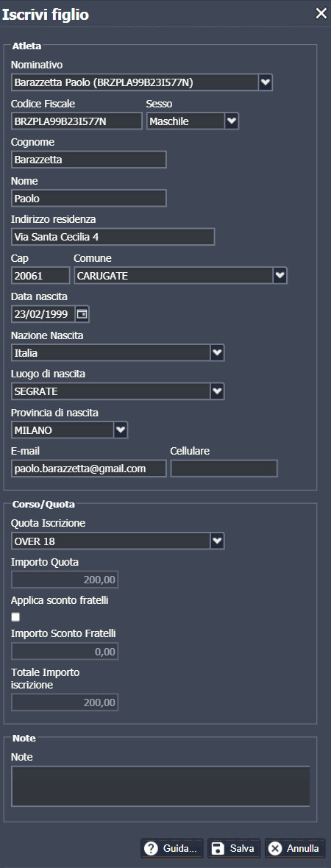The height and width of the screenshot is (868, 331).
Task: Click into the Codice Fiscale field
Action: point(77,121)
